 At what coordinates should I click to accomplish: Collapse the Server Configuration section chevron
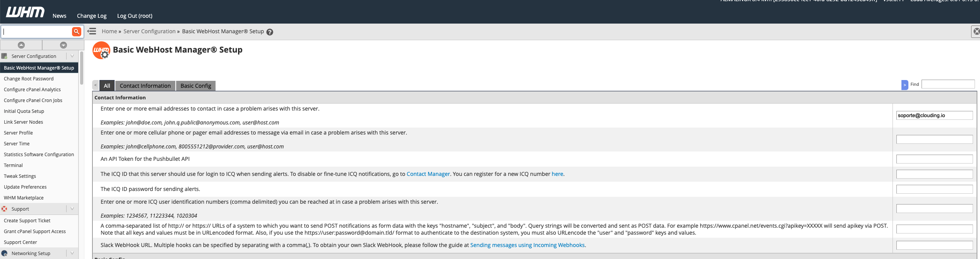coord(72,56)
